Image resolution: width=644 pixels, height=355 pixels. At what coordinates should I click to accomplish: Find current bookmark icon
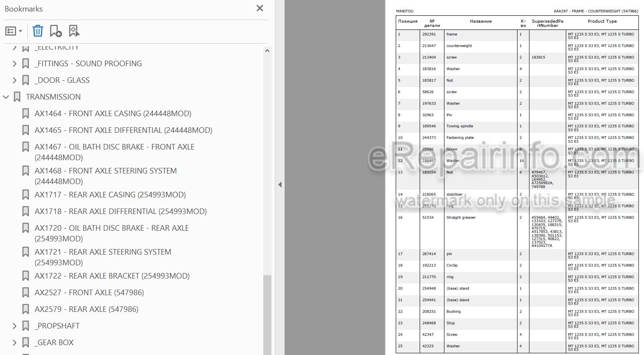[x=74, y=31]
